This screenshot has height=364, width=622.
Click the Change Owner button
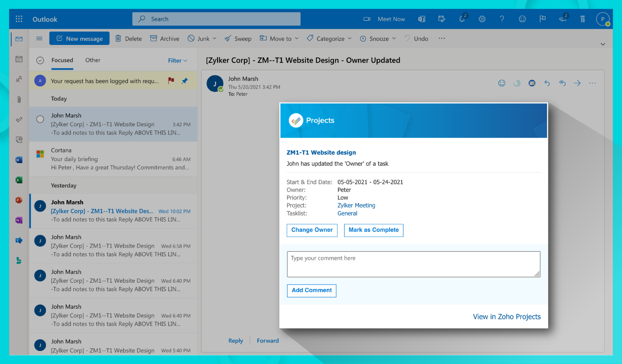[312, 230]
